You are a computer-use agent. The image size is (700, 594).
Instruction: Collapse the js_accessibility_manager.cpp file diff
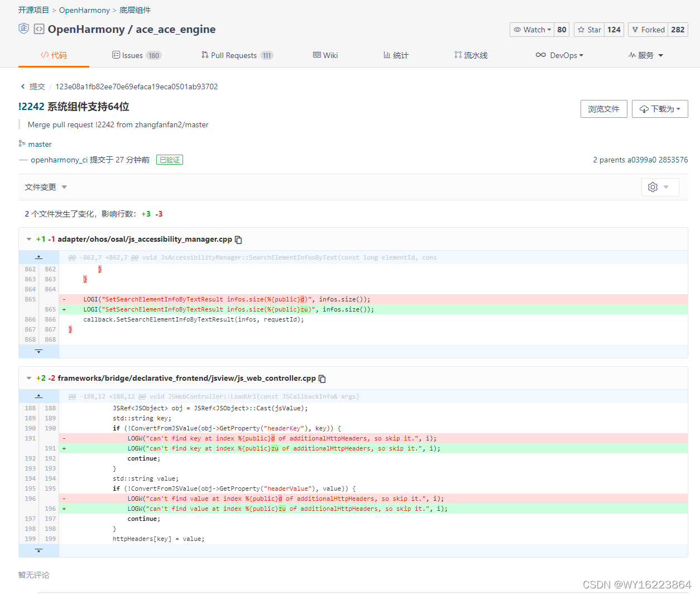click(x=28, y=239)
